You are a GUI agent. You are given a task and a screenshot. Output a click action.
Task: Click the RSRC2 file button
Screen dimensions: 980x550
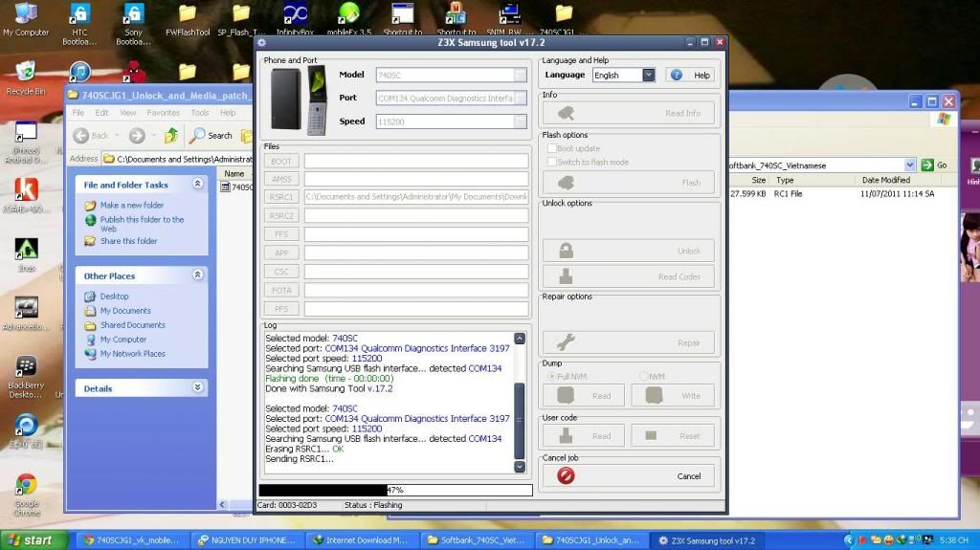tap(281, 215)
